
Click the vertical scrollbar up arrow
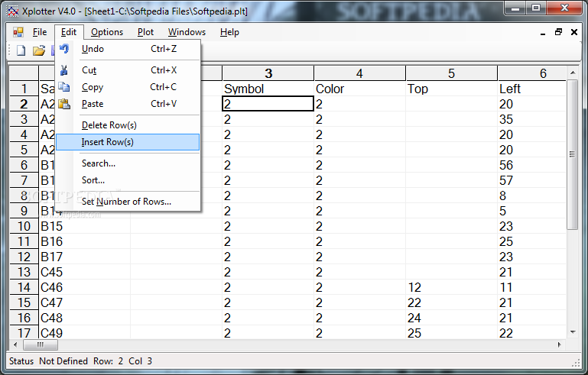click(572, 73)
